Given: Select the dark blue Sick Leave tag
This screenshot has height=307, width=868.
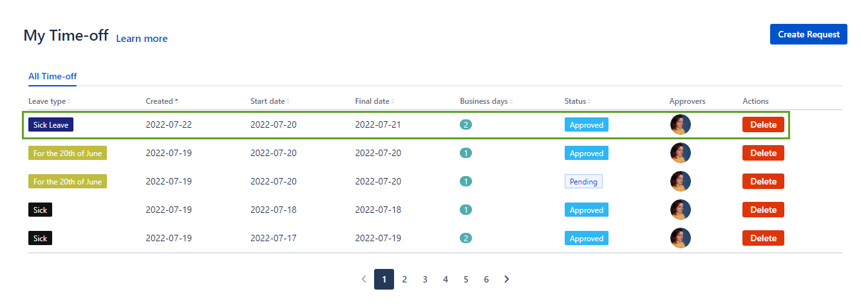Looking at the screenshot, I should pos(51,124).
